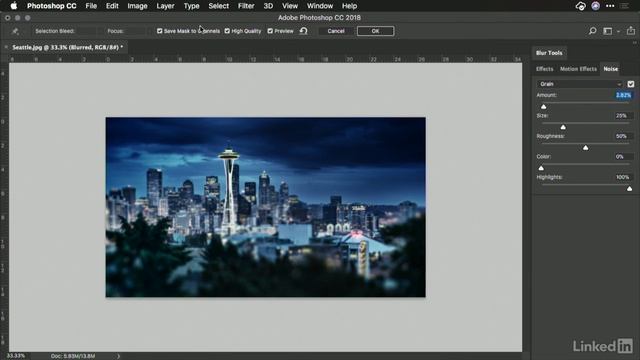Select the Seattle.jpg document tab

click(x=67, y=47)
